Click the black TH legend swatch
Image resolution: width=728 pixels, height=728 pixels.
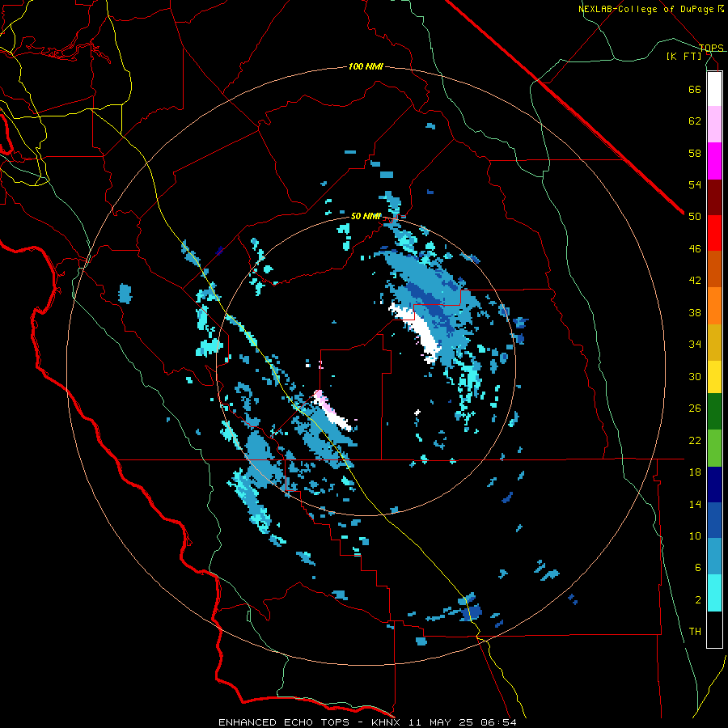tap(714, 629)
